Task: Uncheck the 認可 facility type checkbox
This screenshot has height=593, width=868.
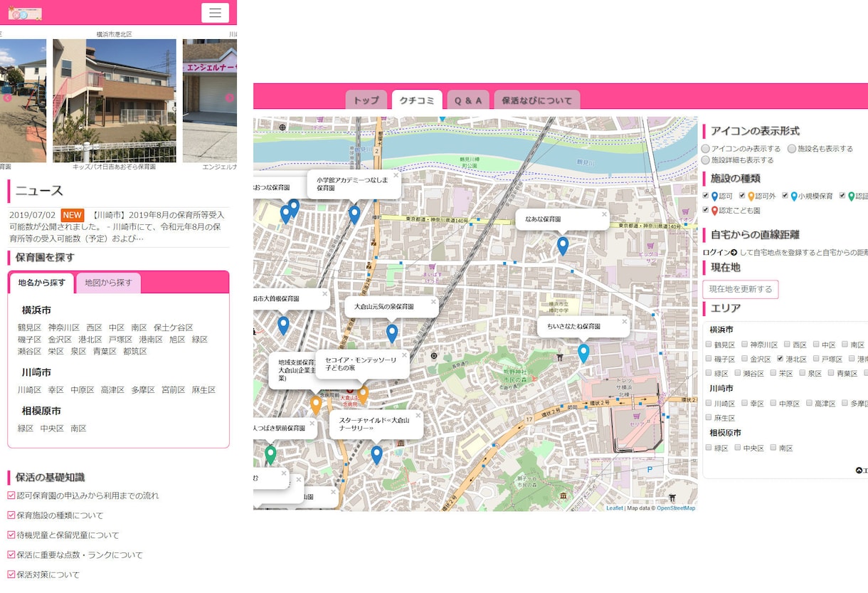Action: pyautogui.click(x=706, y=196)
